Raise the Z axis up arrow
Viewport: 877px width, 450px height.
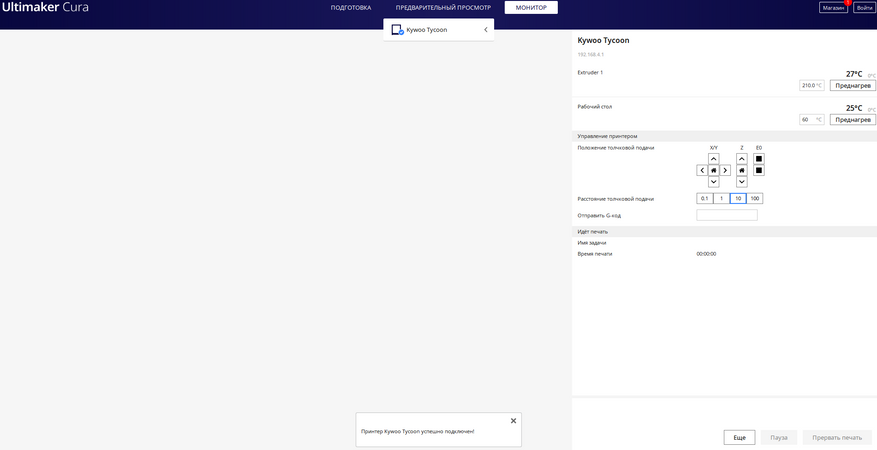[742, 159]
